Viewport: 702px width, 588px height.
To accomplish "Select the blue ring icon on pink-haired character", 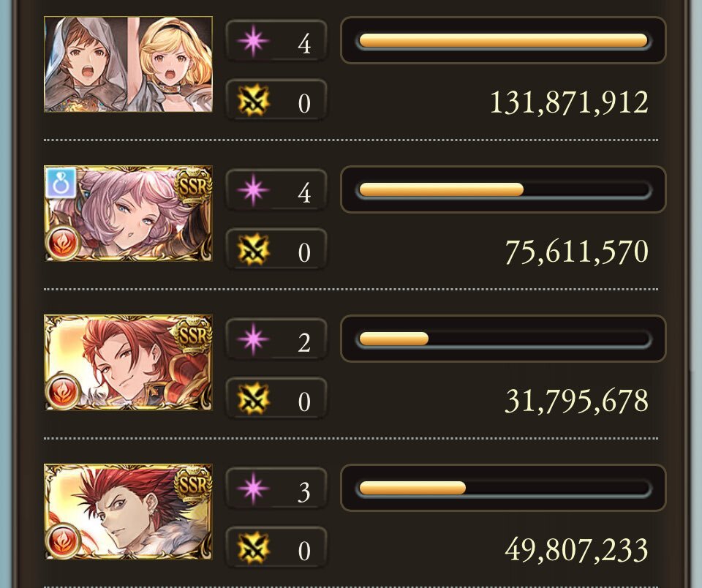I will (x=61, y=183).
